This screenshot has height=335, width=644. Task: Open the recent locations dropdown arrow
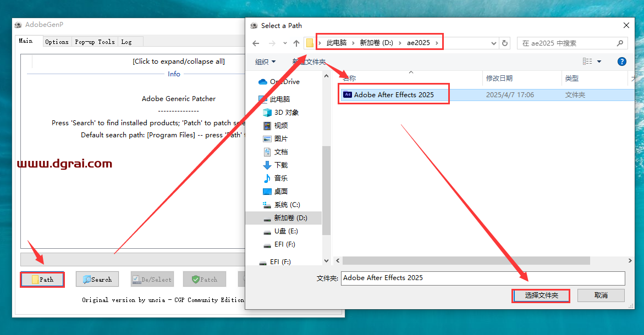285,43
